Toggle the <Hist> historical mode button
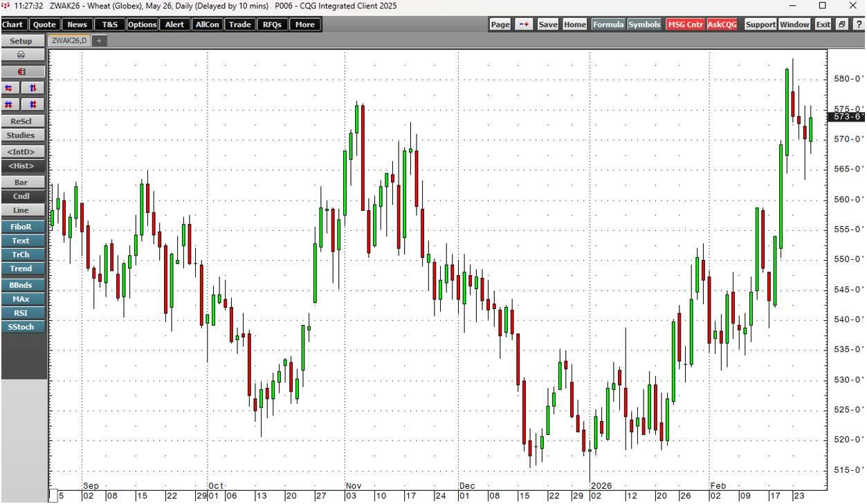The width and height of the screenshot is (867, 504). pos(21,166)
